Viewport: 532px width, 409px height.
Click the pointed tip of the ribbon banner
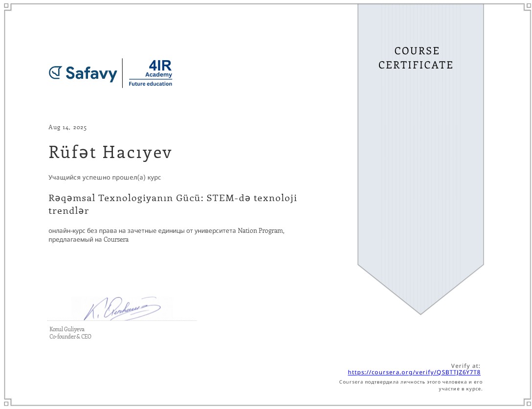[x=421, y=312]
